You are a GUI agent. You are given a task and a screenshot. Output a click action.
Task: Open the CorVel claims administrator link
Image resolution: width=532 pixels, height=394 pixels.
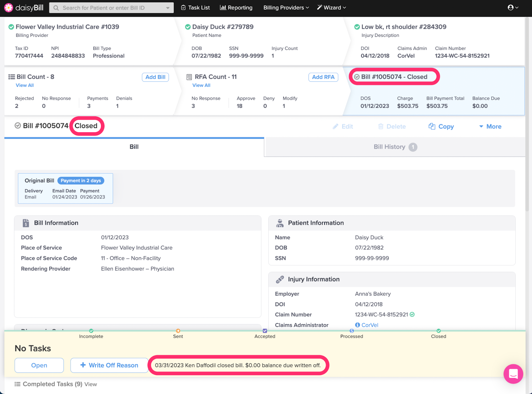point(370,325)
